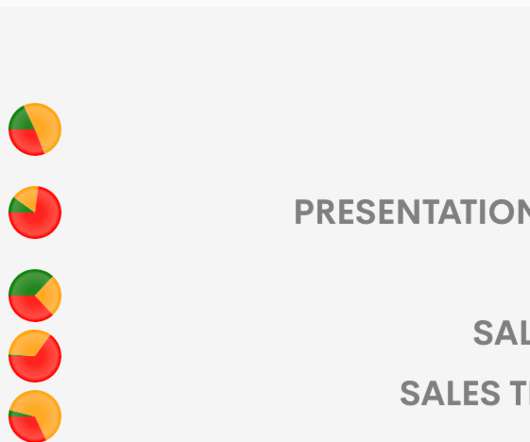Click small green wedge of PRESENTATION pie

point(19,207)
